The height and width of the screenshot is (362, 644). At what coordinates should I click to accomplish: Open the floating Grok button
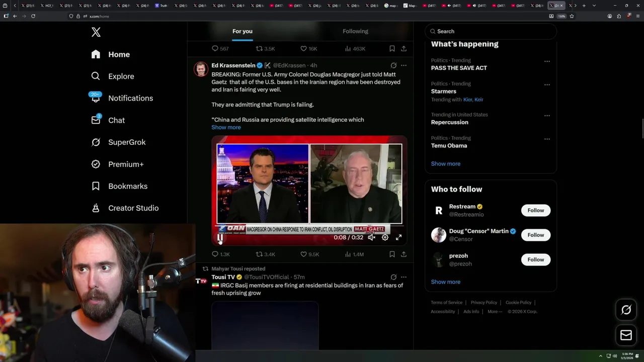point(626,310)
